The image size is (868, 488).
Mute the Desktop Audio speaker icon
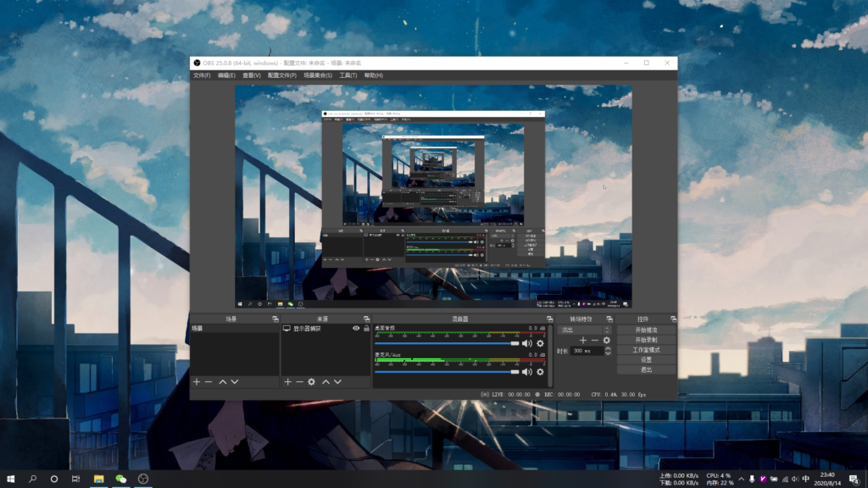(527, 343)
